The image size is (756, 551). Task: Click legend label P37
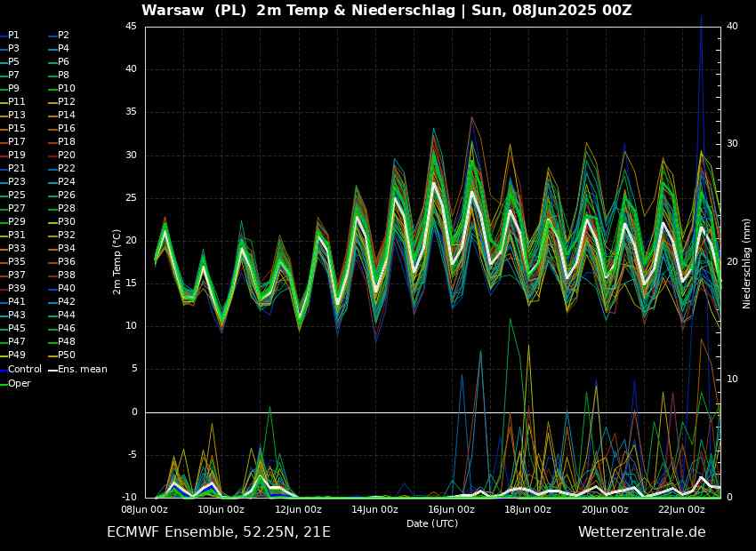[13, 275]
